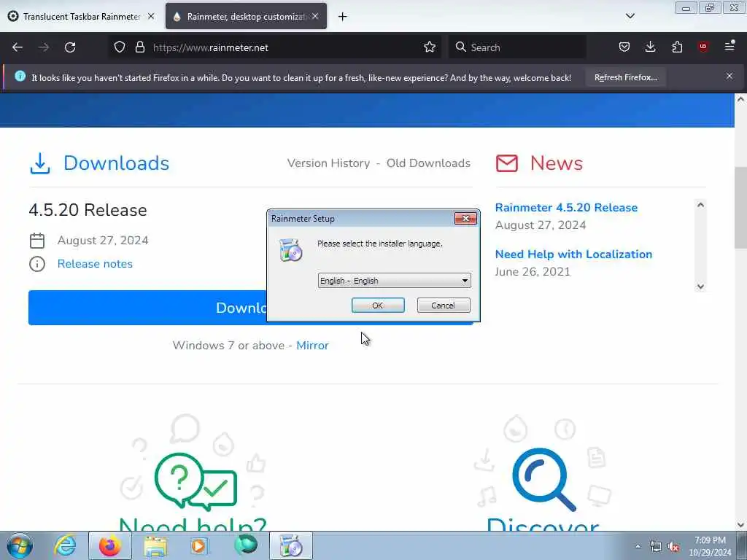This screenshot has width=747, height=560.
Task: Select Rainmeter Setup taskbar button
Action: point(291,545)
